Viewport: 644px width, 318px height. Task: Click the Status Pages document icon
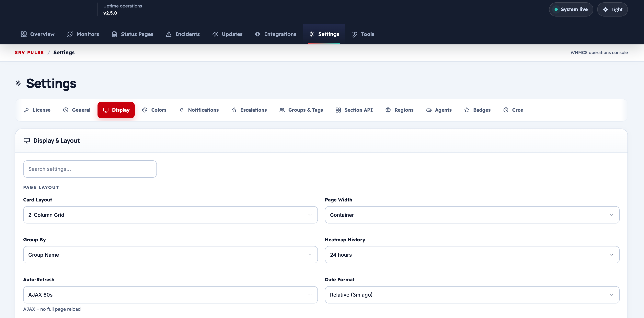(114, 34)
